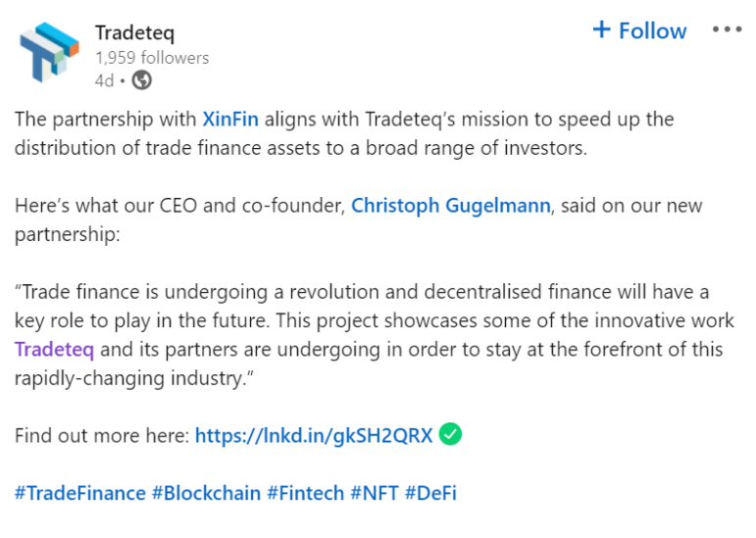Open the #DeFi hashtag
The image size is (756, 538).
[x=430, y=493]
